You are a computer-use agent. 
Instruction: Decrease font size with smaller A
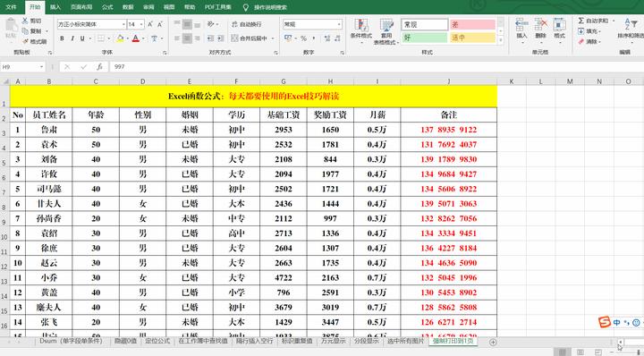(x=160, y=25)
